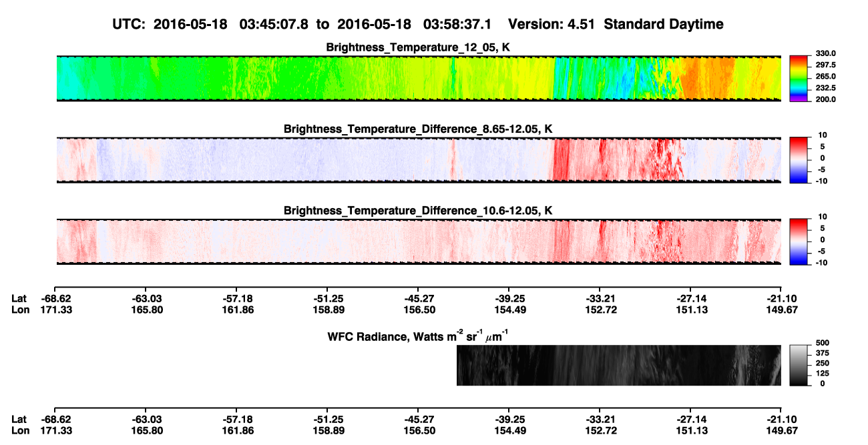
Task: Click the 330.0 colorbar label
Action: 826,53
